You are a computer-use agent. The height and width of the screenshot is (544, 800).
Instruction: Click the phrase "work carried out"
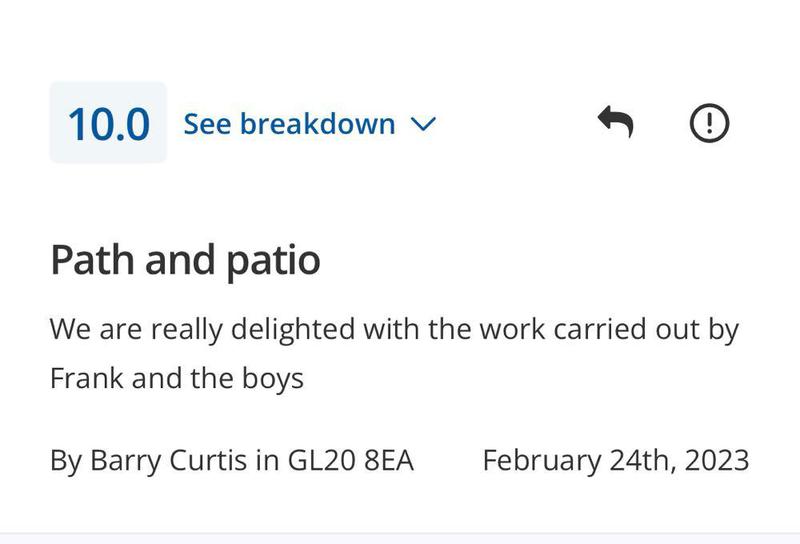tap(580, 329)
